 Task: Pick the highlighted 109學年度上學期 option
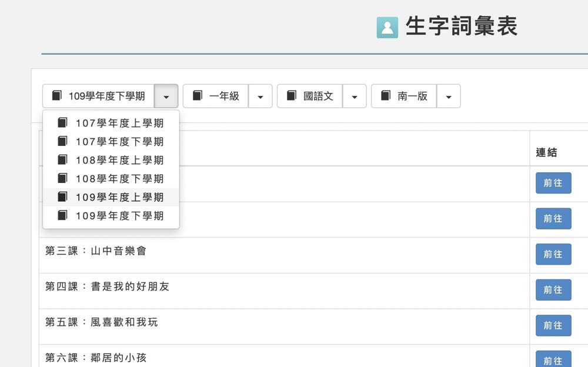(111, 197)
